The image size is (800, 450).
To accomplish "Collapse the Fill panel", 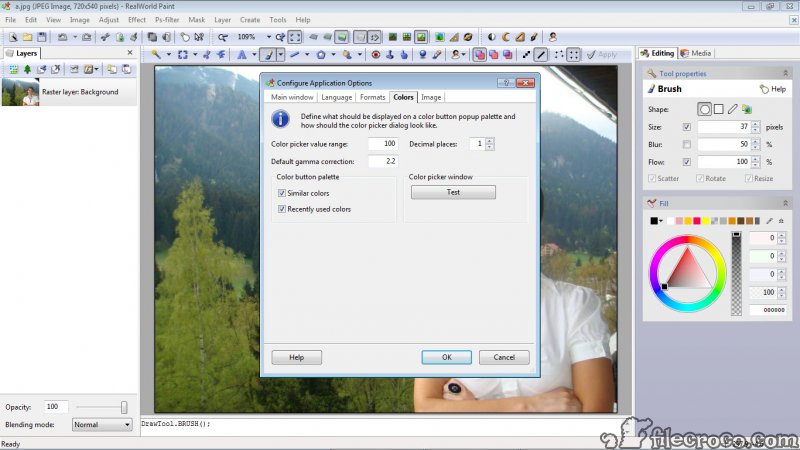I will pos(786,203).
